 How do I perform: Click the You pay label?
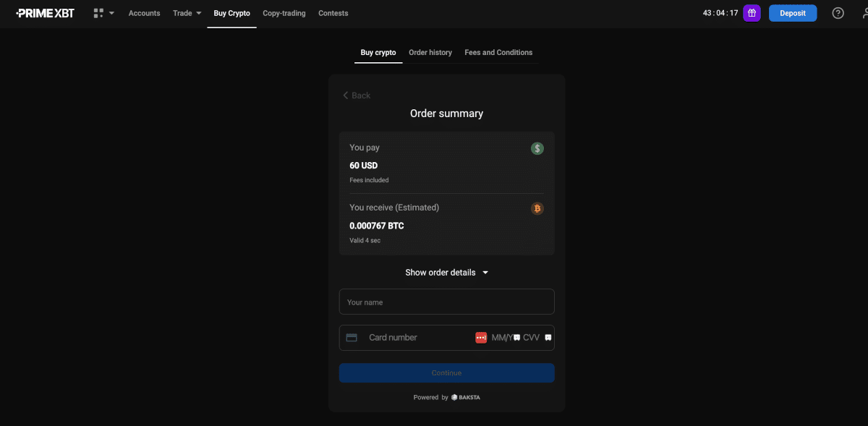(365, 148)
